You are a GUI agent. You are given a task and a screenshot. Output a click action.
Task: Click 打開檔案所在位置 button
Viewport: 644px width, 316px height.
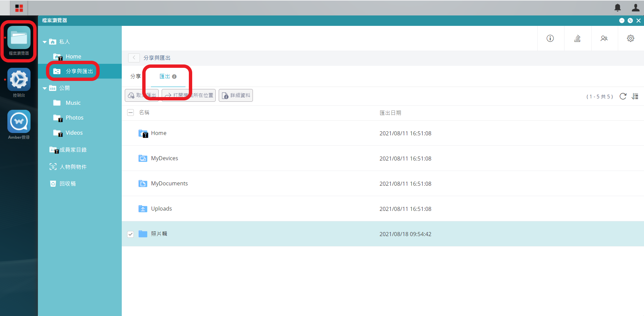[x=189, y=95]
